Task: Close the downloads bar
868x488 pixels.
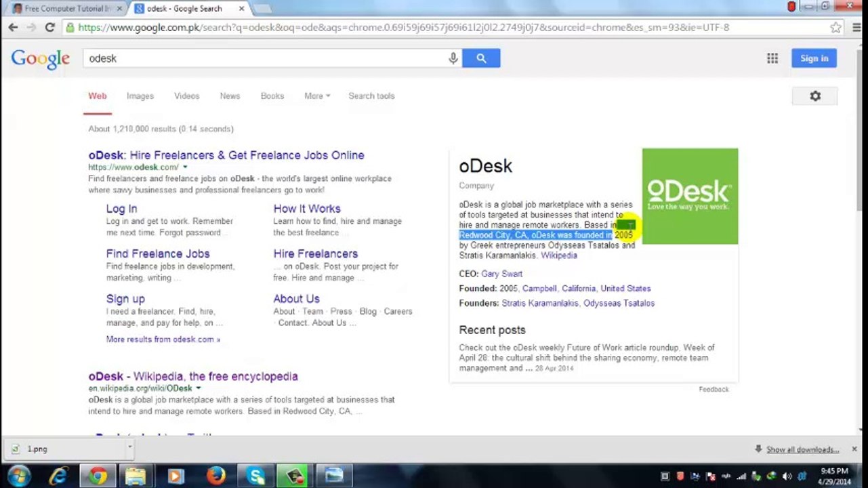Action: pos(854,449)
